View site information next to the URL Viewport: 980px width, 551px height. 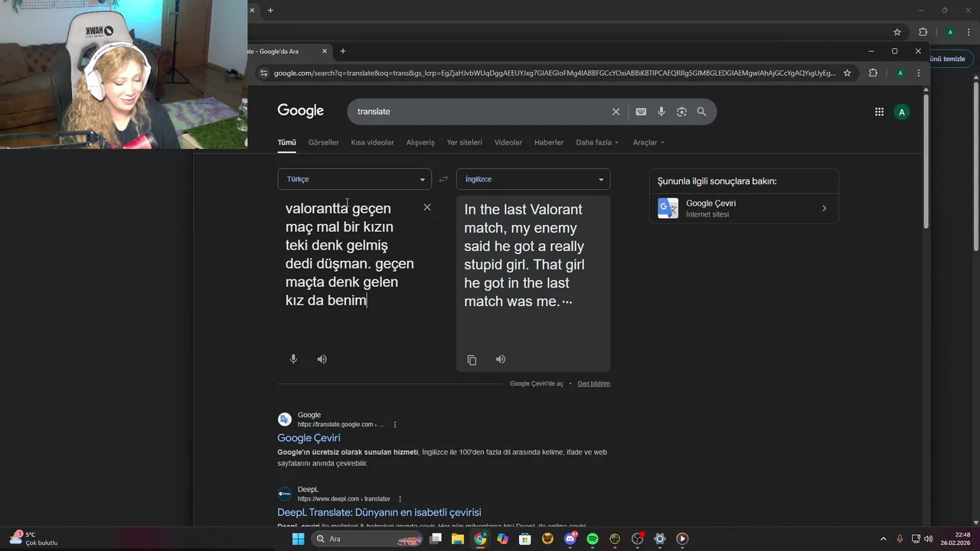(x=264, y=73)
